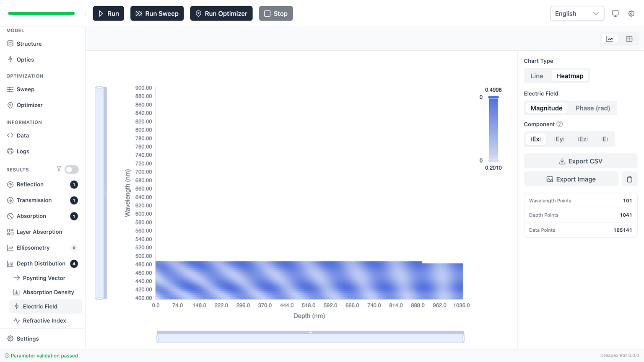Collapse the Depth Distribution section
The width and height of the screenshot is (644, 362).
[41, 264]
